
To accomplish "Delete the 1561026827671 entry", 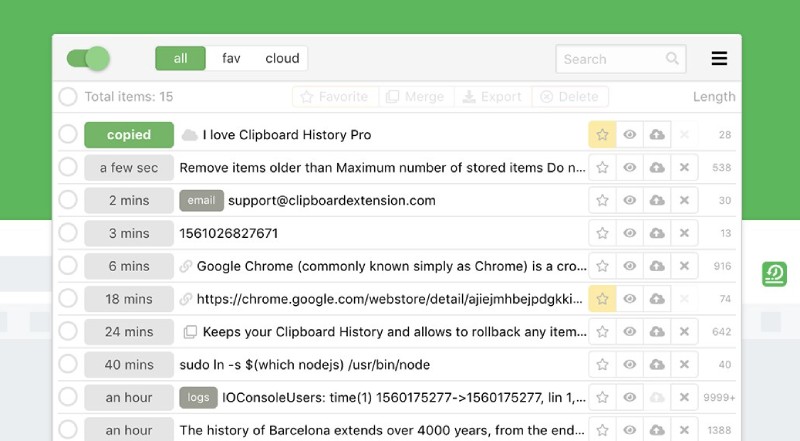I will pyautogui.click(x=684, y=233).
